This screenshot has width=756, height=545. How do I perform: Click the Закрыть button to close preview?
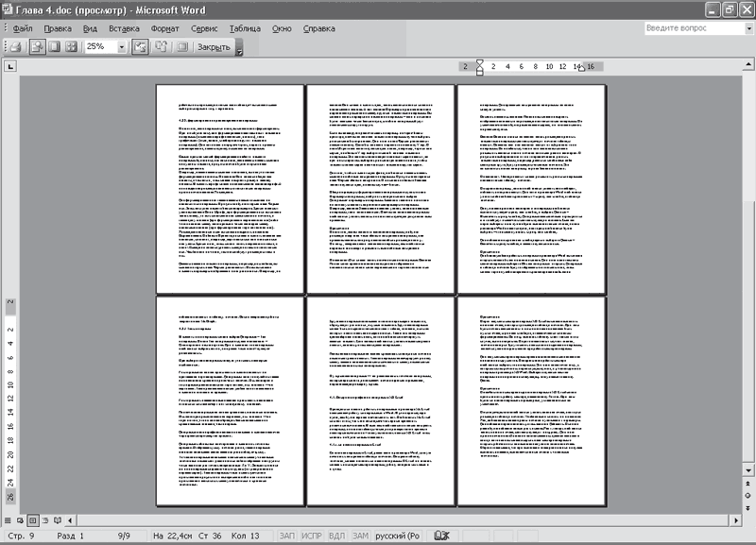point(214,46)
